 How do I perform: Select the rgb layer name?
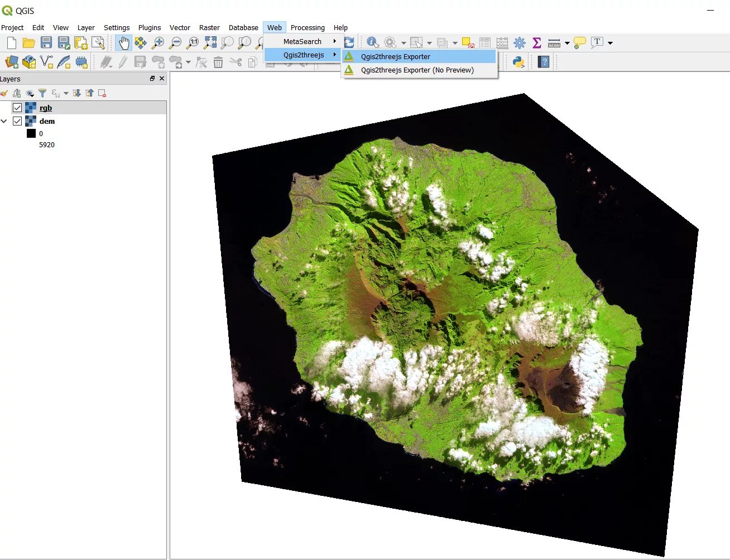point(46,108)
